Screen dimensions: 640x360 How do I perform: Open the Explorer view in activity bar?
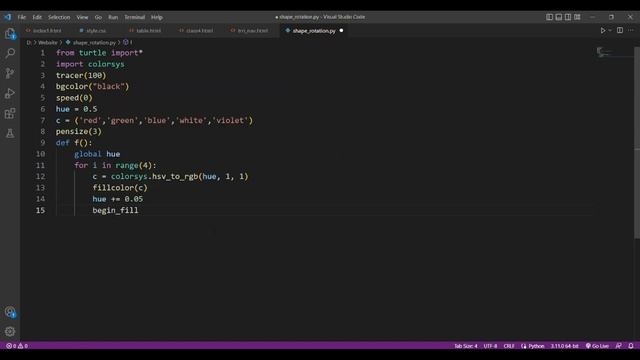point(10,33)
